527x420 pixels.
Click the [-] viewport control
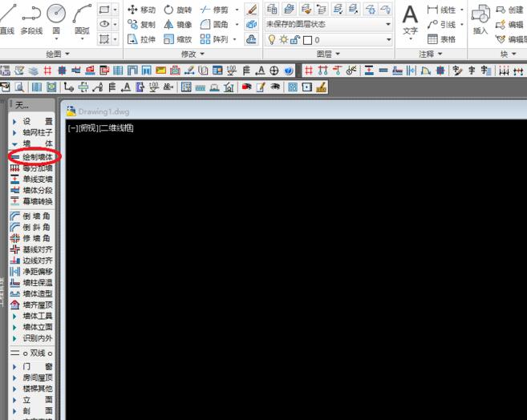pyautogui.click(x=73, y=128)
